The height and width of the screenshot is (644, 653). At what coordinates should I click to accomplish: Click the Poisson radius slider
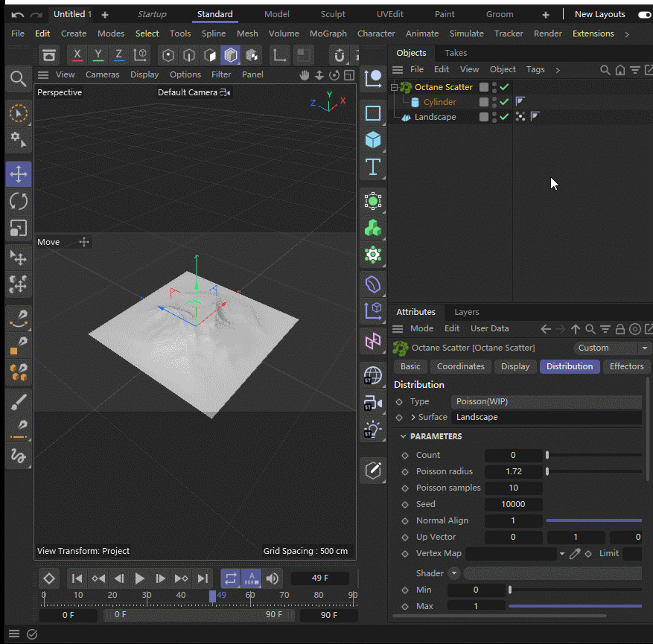[593, 471]
